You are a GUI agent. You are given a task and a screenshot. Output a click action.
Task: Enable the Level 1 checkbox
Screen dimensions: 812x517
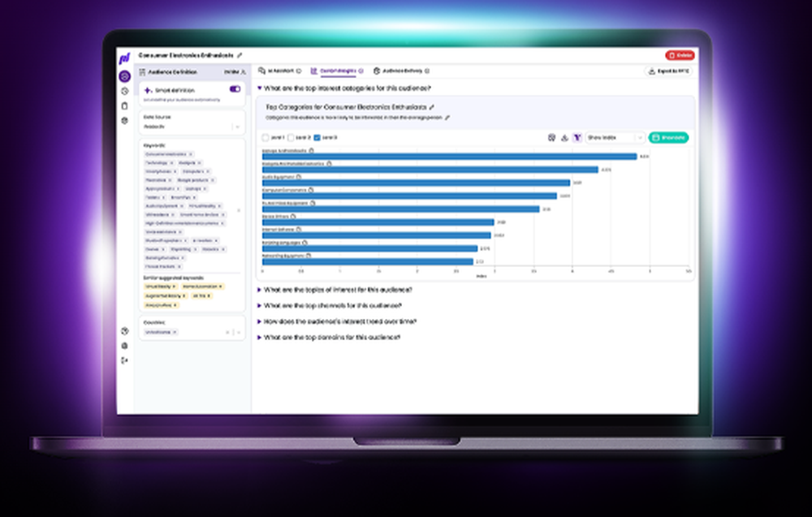266,138
